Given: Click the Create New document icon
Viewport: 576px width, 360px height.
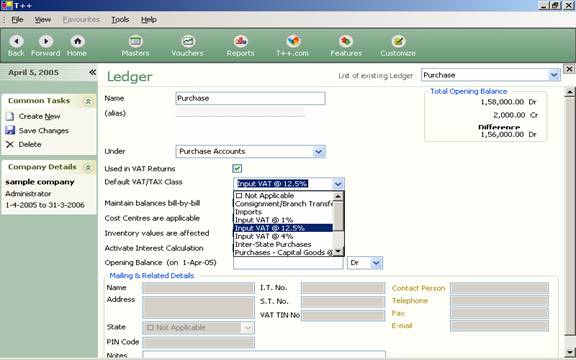Looking at the screenshot, I should coord(10,116).
